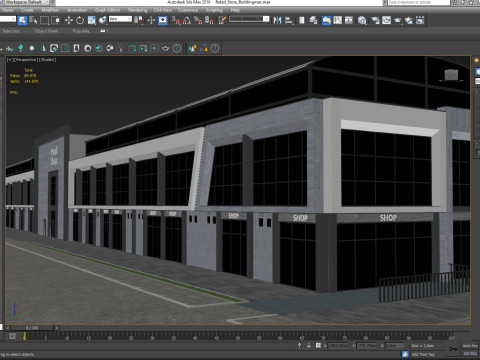Click time slider right arrow

click(57, 328)
